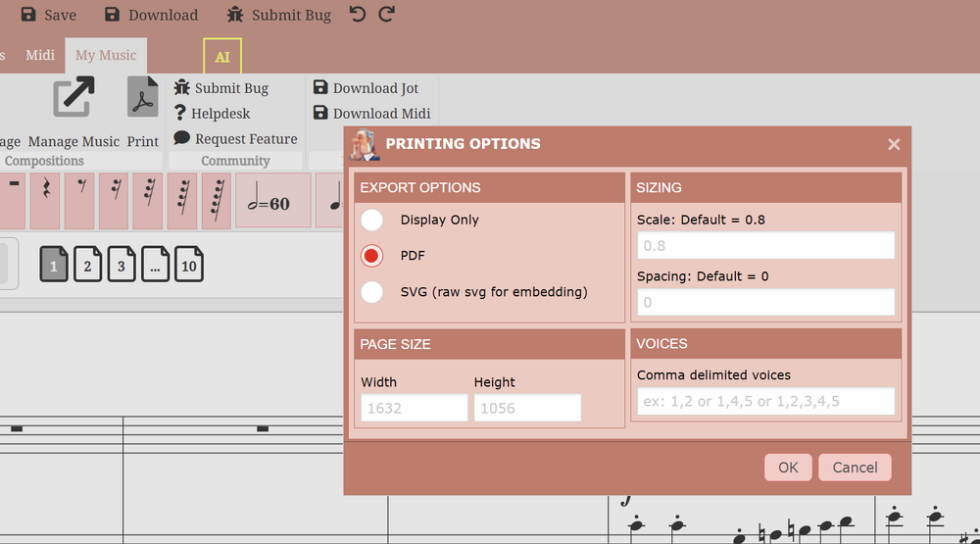Choose SVG raw export option
980x544 pixels.
pos(372,292)
